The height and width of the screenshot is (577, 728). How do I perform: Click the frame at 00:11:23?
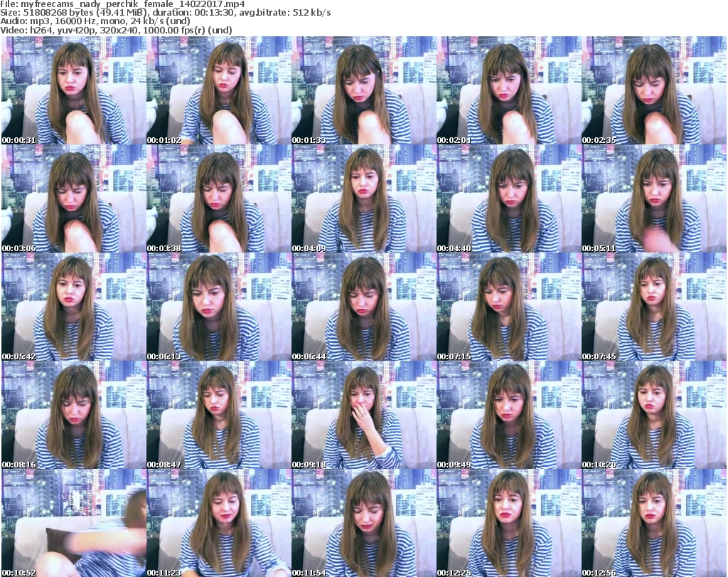click(219, 523)
